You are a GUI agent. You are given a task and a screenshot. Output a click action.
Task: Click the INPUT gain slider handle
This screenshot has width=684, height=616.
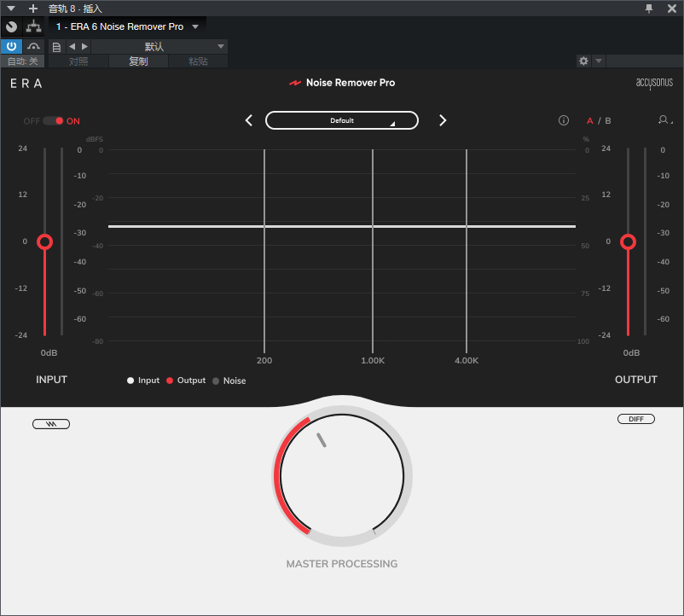coord(45,241)
